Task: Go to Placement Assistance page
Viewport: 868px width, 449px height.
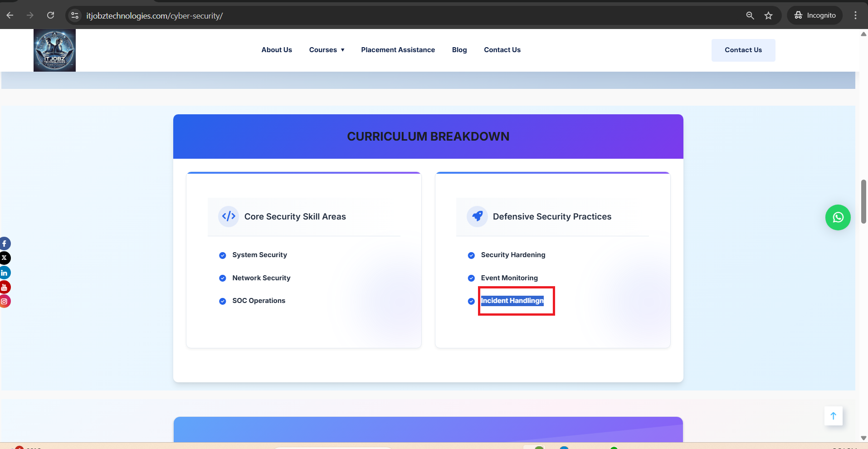Action: (x=398, y=50)
